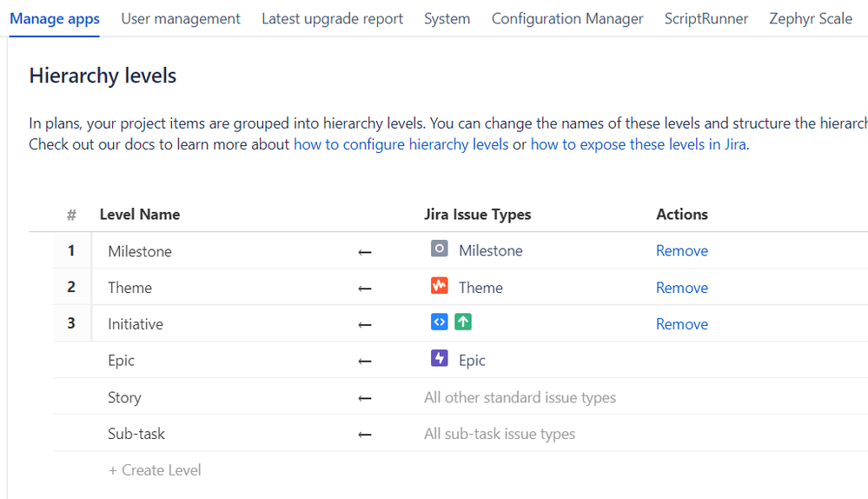Open 'how to expose these levels in Jira' link

(x=638, y=144)
